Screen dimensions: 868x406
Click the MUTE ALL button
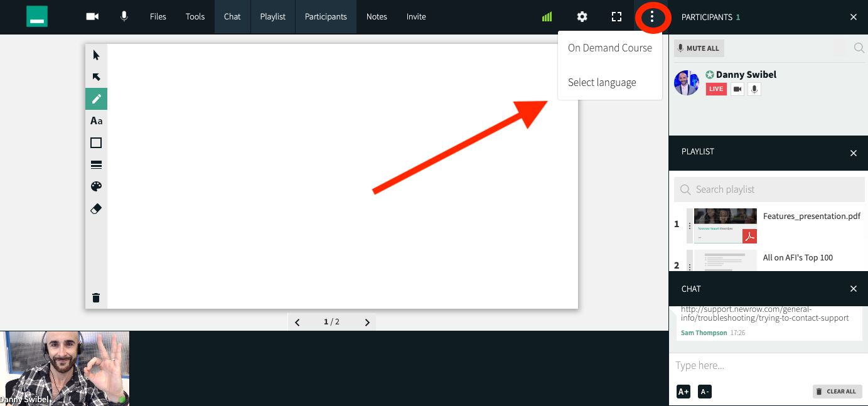click(699, 48)
